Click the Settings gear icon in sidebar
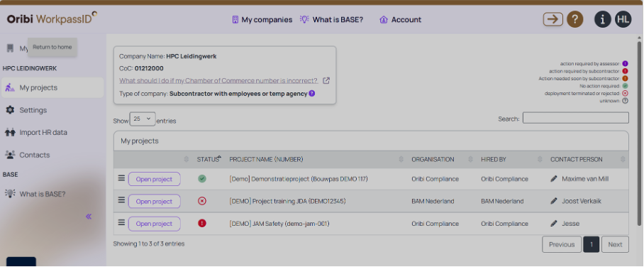 (x=10, y=110)
